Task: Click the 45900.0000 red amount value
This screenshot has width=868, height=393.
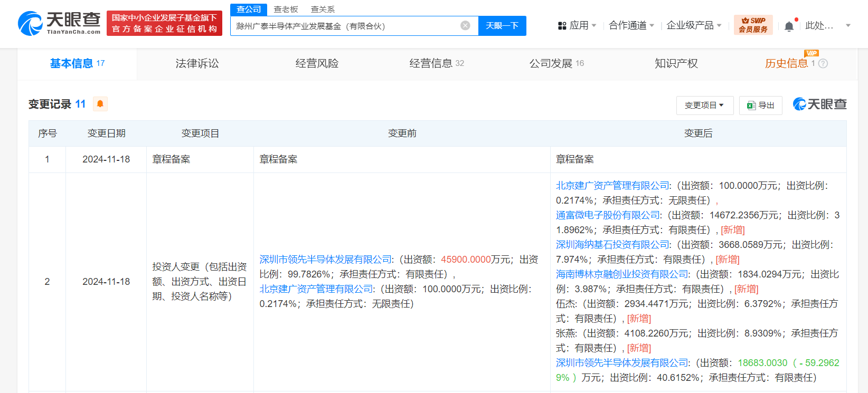Action: [466, 260]
